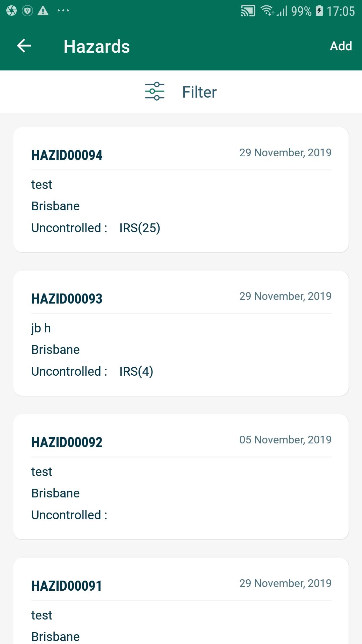The height and width of the screenshot is (644, 362).
Task: Tap the warning triangle status icon
Action: click(x=43, y=11)
